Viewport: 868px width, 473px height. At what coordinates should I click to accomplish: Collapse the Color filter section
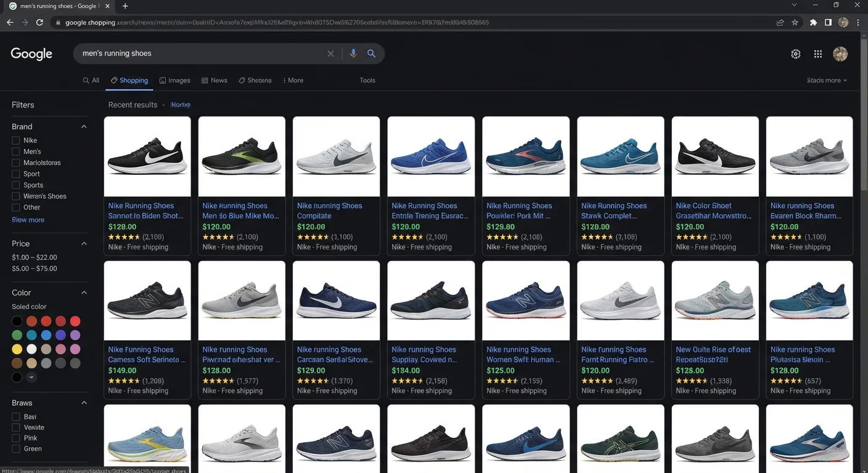pyautogui.click(x=84, y=293)
